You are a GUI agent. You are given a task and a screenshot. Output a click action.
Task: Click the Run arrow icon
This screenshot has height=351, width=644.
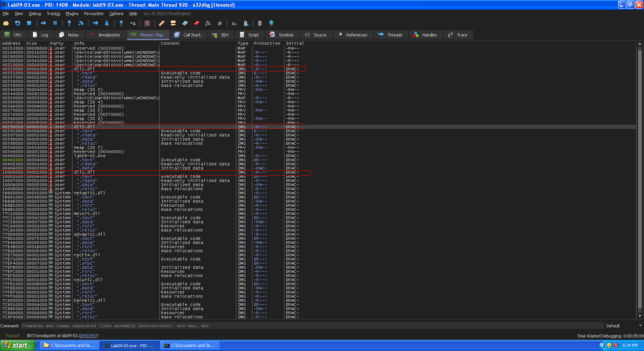click(x=44, y=23)
